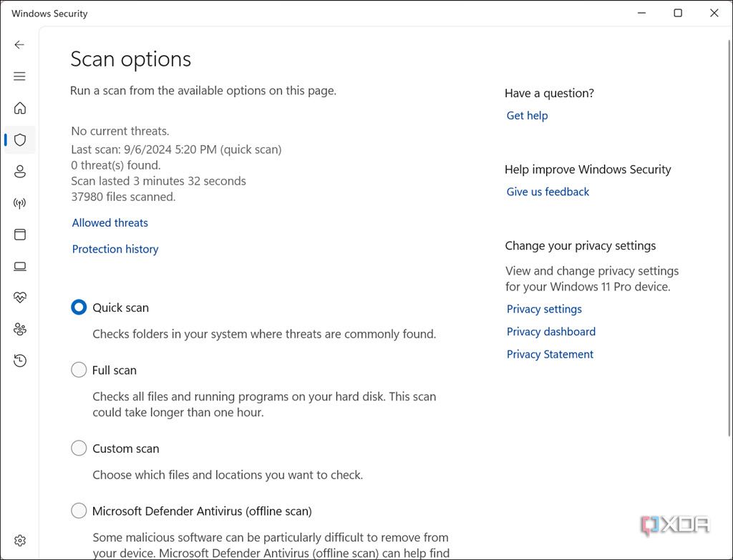
Task: Open Family options icon
Action: tap(19, 329)
